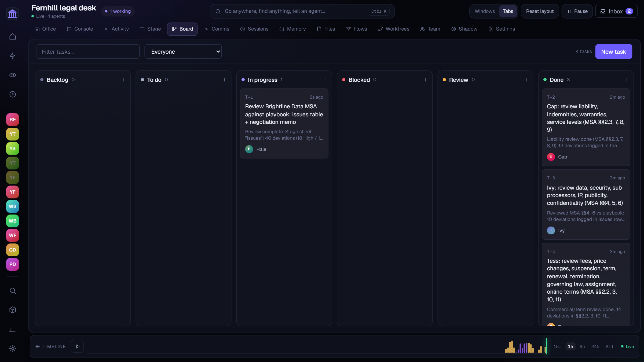Click the Fernhill building logo icon

click(x=13, y=13)
